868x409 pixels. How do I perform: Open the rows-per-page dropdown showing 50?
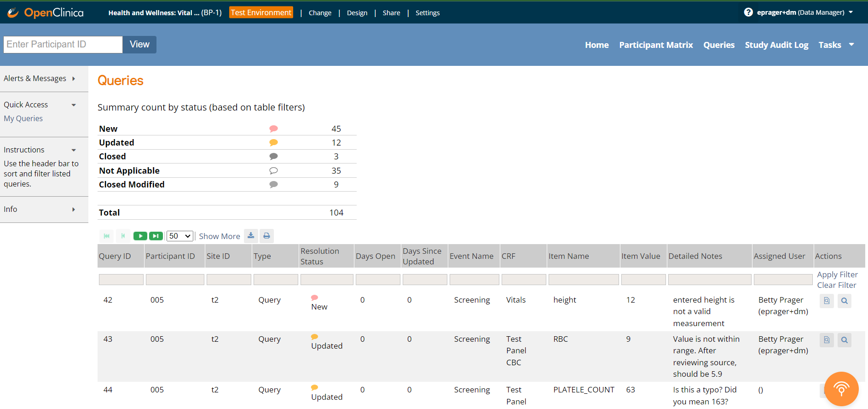(x=179, y=236)
